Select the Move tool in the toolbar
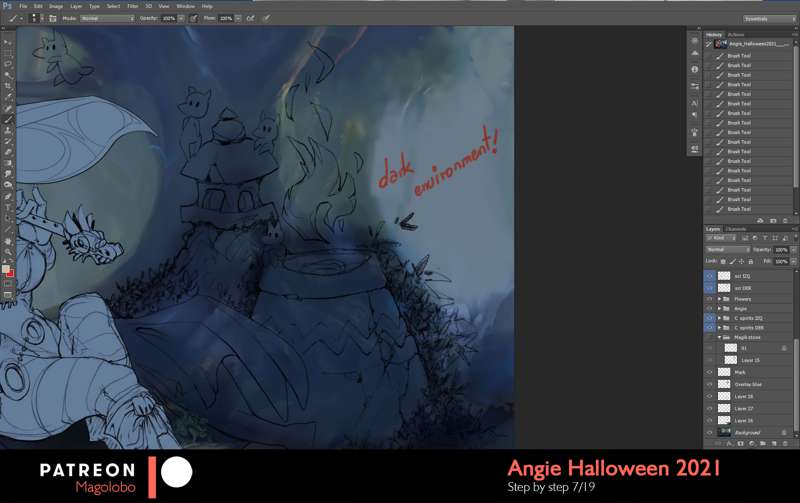Image resolution: width=800 pixels, height=503 pixels. pyautogui.click(x=8, y=42)
